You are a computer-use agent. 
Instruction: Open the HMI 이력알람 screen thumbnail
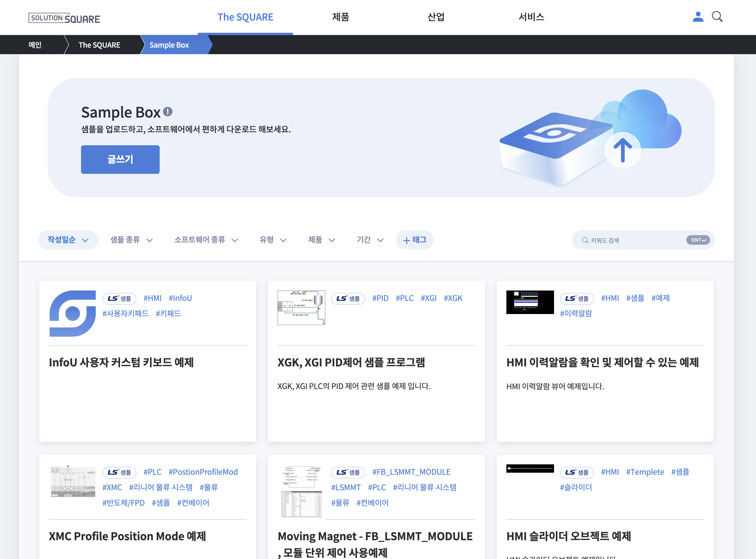click(530, 302)
